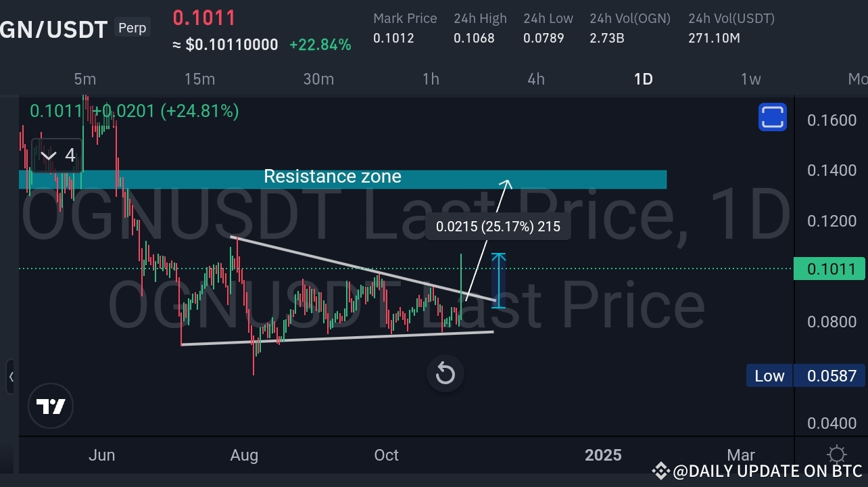Viewport: 868px width, 487px height.
Task: Switch to the 15m timeframe
Action: (x=199, y=79)
